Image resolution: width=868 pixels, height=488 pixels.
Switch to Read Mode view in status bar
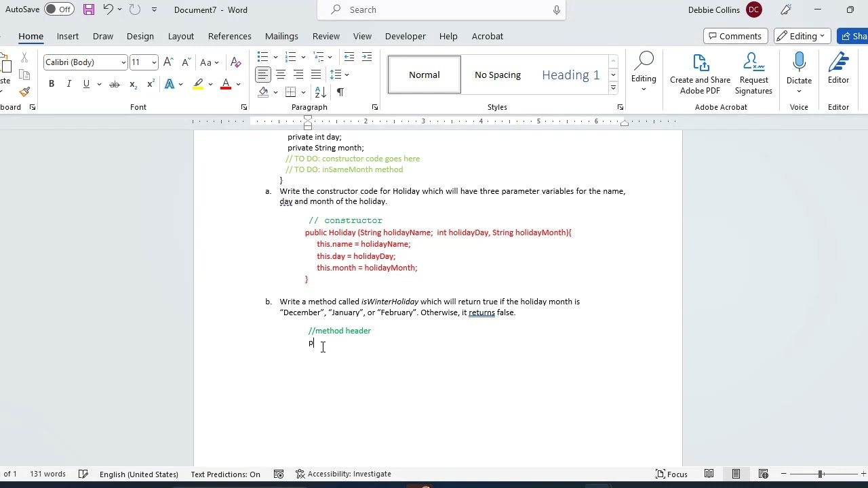709,474
